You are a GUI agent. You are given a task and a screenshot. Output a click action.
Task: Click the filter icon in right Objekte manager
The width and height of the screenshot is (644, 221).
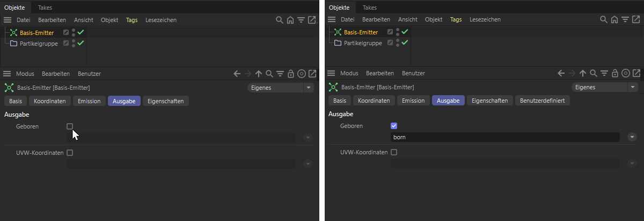pos(625,20)
